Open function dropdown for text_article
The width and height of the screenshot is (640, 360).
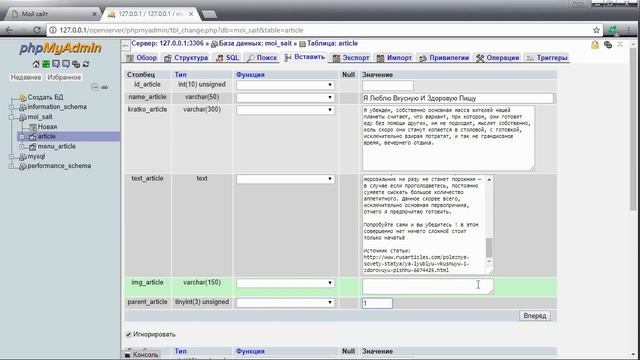(x=285, y=179)
